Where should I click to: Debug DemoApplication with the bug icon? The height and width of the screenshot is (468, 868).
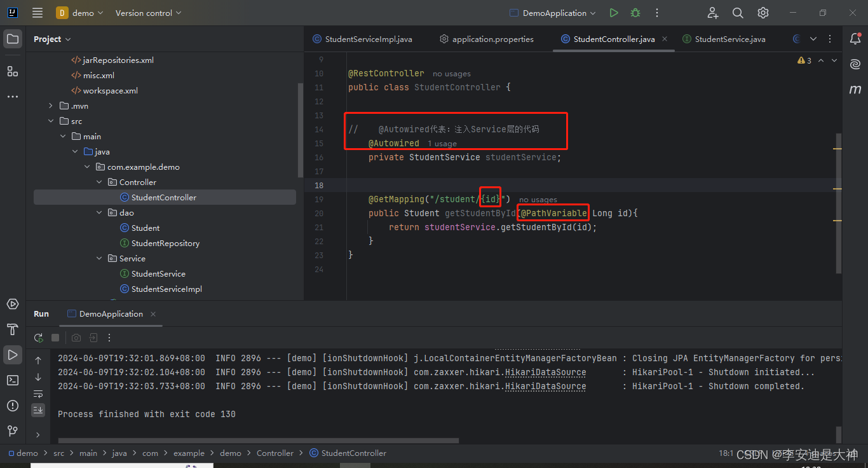635,13
